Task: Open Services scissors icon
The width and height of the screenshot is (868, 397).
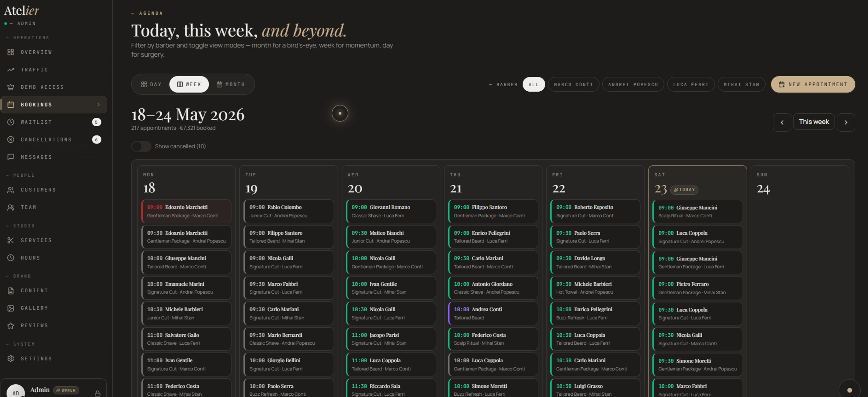Action: pyautogui.click(x=11, y=240)
